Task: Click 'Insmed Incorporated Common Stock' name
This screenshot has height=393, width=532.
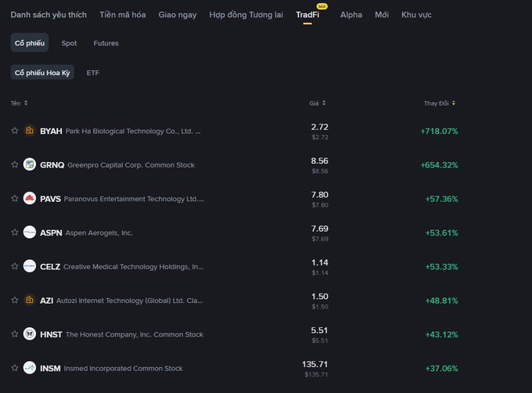Action: pos(123,369)
